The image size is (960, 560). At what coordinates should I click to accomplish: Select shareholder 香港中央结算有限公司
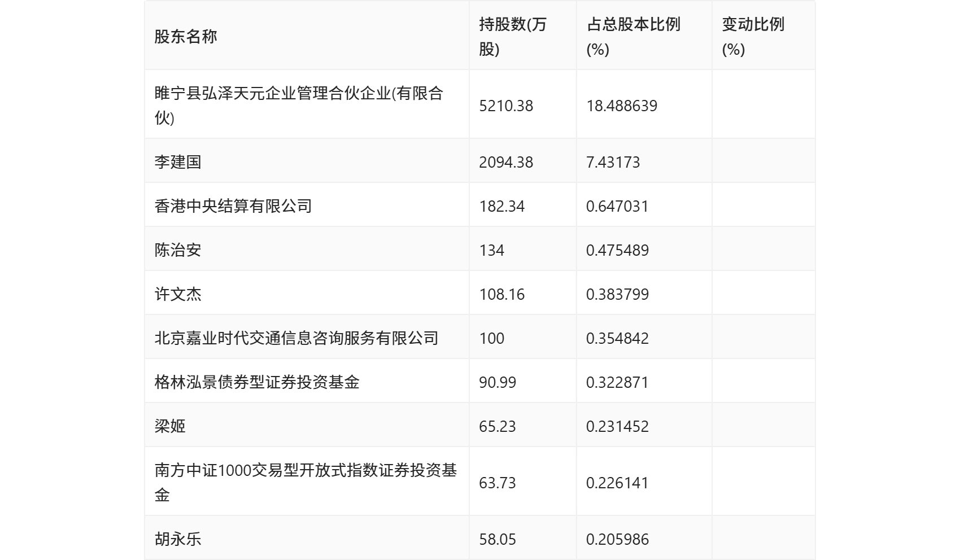(233, 206)
